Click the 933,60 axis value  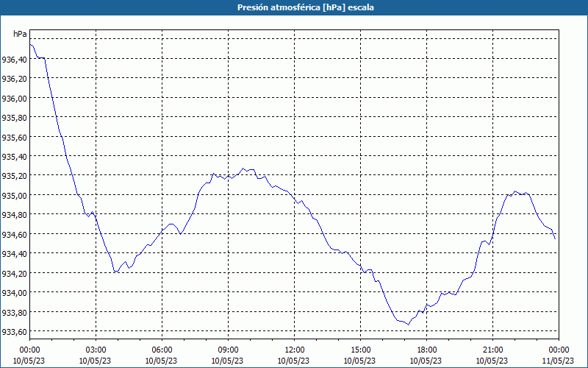click(14, 332)
